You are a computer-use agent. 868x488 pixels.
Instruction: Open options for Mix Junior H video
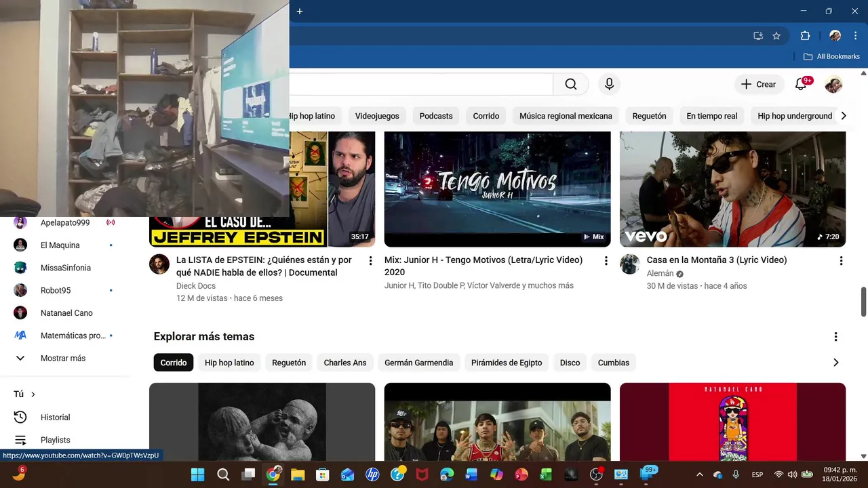tap(606, 260)
